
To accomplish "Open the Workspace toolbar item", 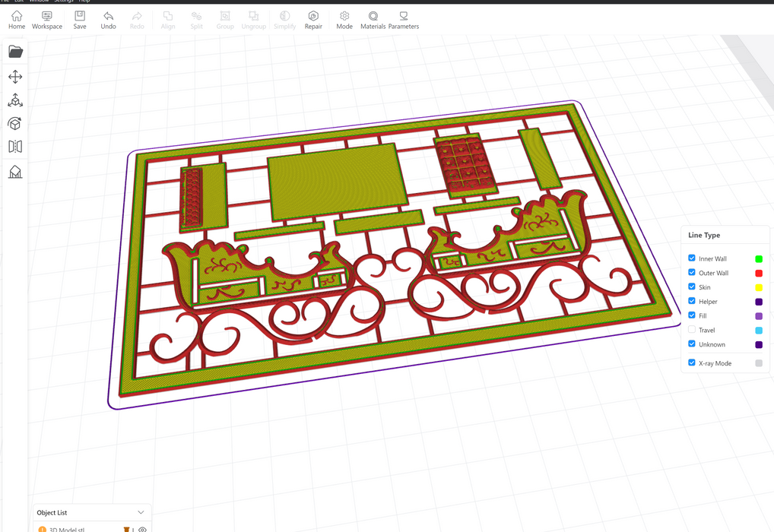I will pyautogui.click(x=47, y=20).
